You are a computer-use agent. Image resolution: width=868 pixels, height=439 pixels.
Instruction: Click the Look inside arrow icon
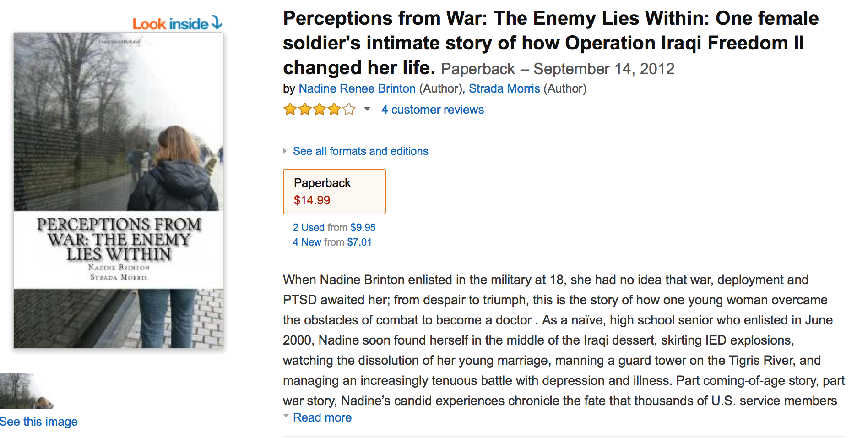217,22
